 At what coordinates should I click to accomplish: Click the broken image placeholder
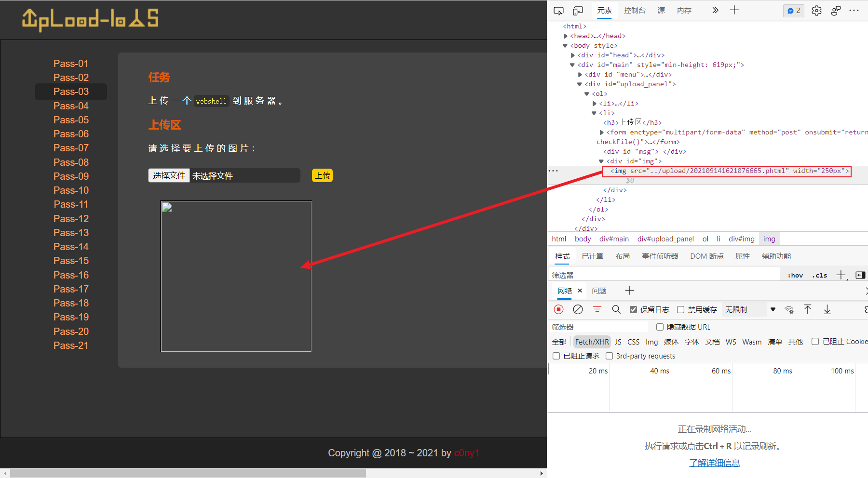pos(236,276)
